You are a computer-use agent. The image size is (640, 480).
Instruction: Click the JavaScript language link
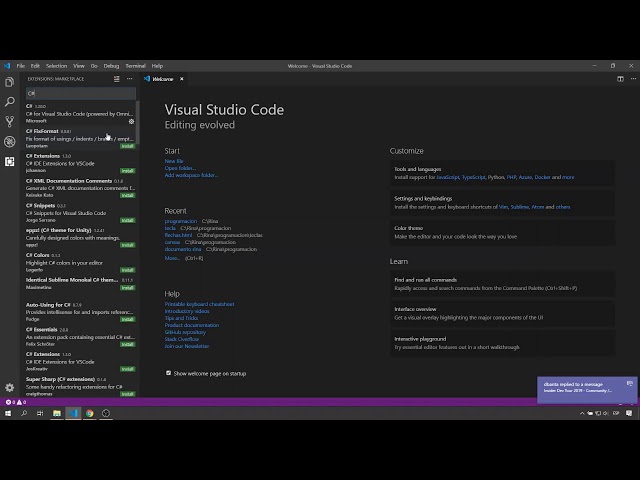(448, 177)
